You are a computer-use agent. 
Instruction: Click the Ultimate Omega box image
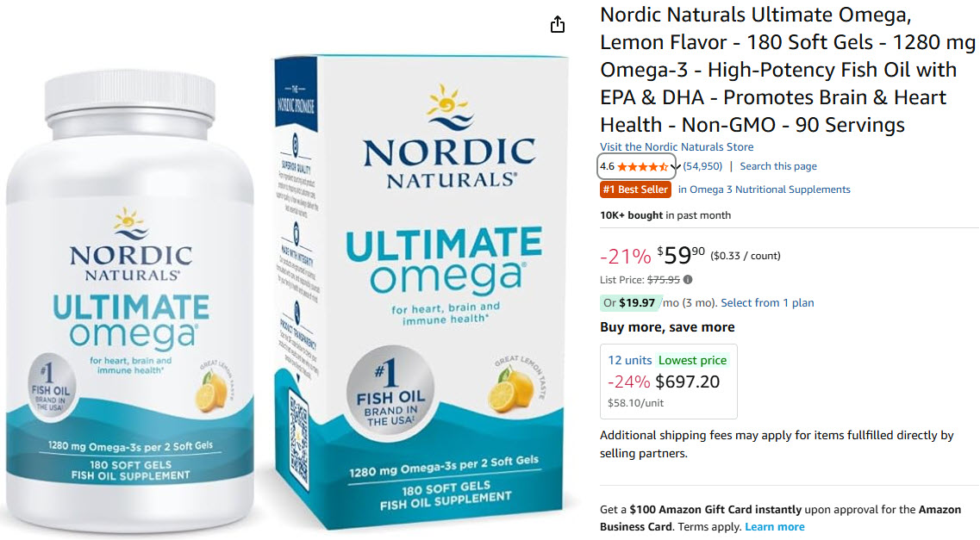tap(420, 290)
